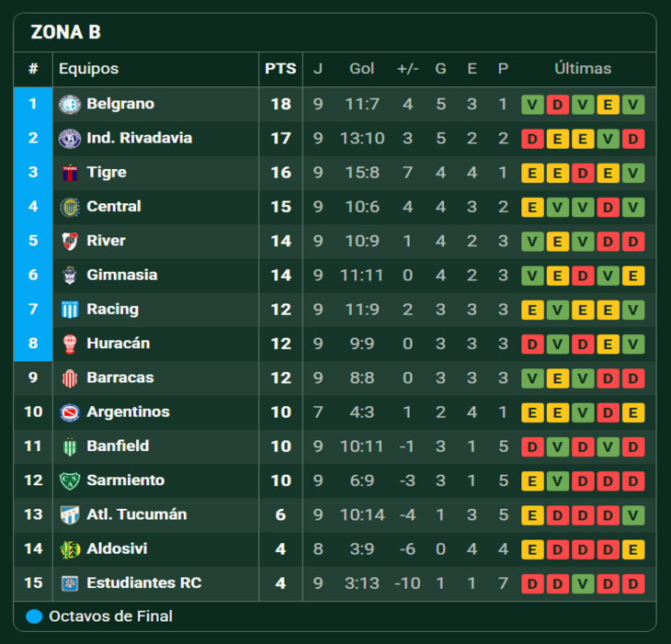The height and width of the screenshot is (644, 671).
Task: Click the Gol column header
Action: point(361,69)
